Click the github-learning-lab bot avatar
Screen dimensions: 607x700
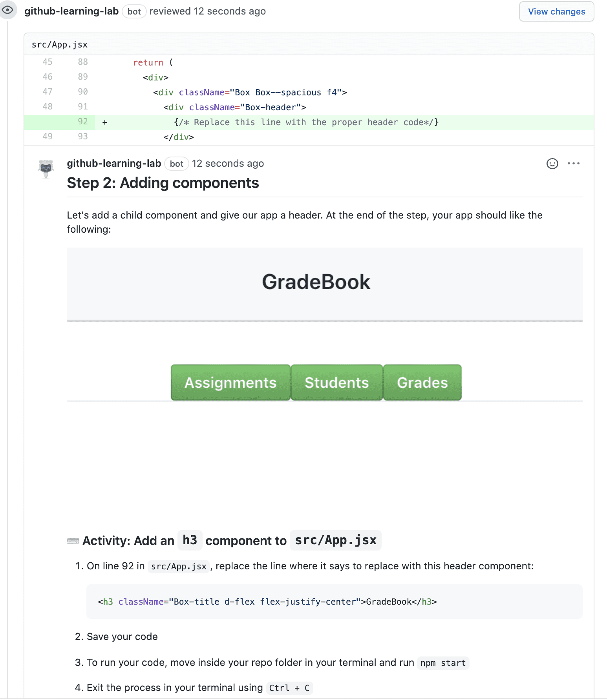pos(46,168)
